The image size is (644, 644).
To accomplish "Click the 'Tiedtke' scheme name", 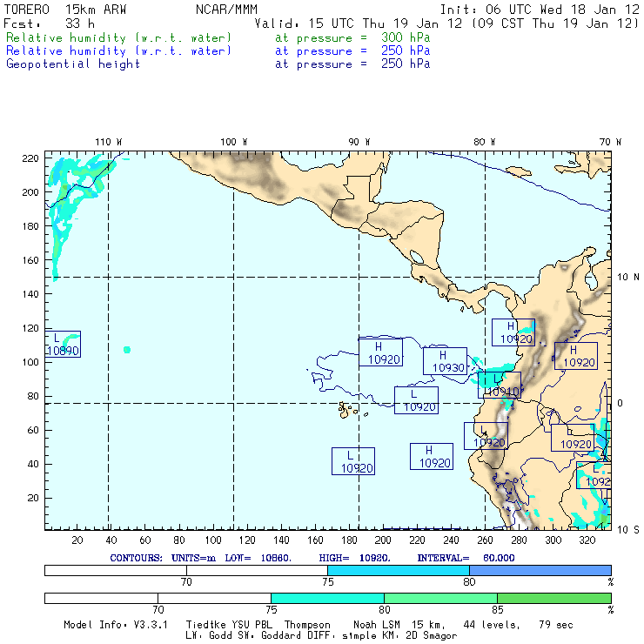I will point(206,625).
